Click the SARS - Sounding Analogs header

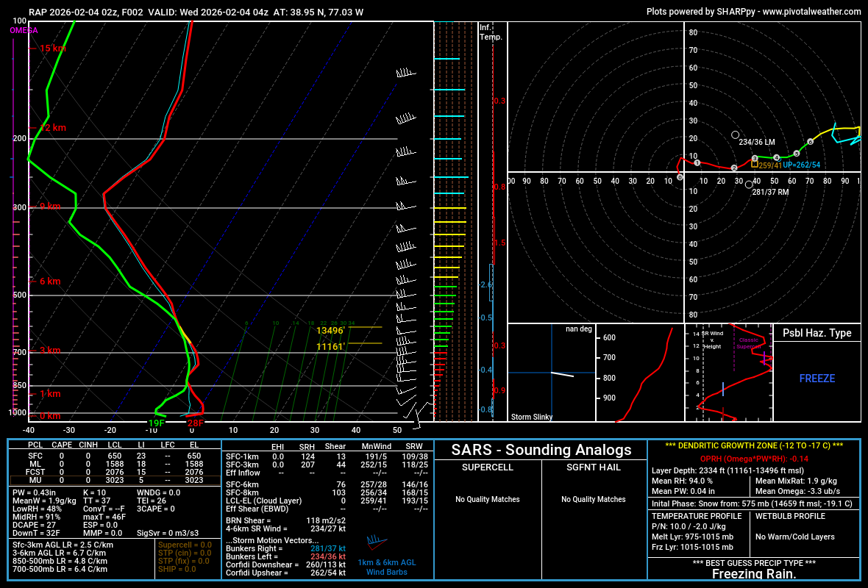coord(541,450)
